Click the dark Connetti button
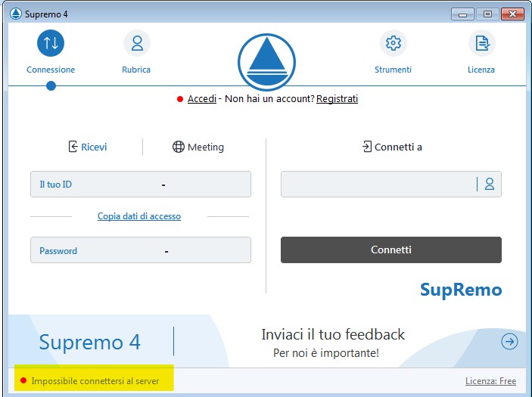Screen dimensions: 532x397 pos(390,250)
